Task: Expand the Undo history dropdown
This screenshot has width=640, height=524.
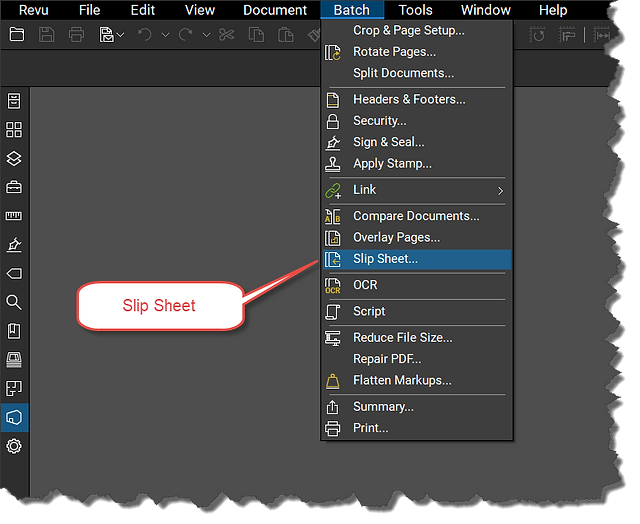Action: (165, 35)
